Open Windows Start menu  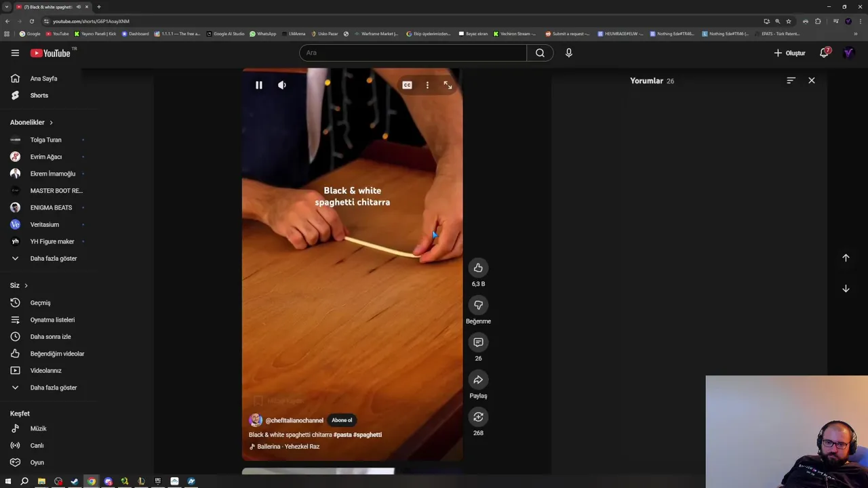pyautogui.click(x=8, y=481)
